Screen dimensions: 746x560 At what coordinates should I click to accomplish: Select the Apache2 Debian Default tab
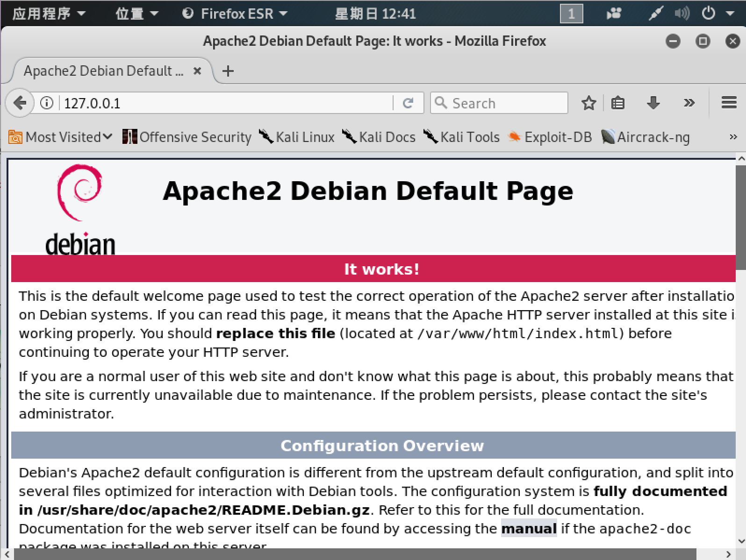[112, 71]
